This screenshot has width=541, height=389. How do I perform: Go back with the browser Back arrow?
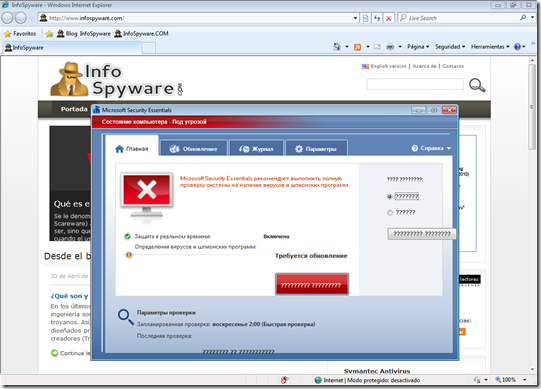(8, 18)
